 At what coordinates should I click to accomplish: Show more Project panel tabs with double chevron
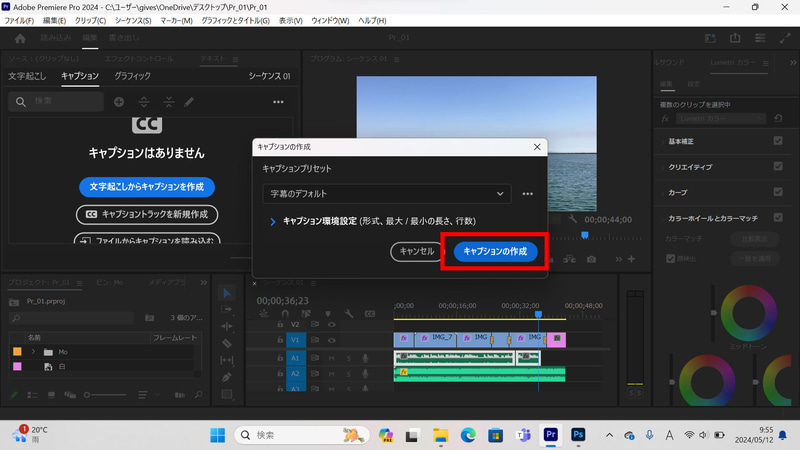204,283
